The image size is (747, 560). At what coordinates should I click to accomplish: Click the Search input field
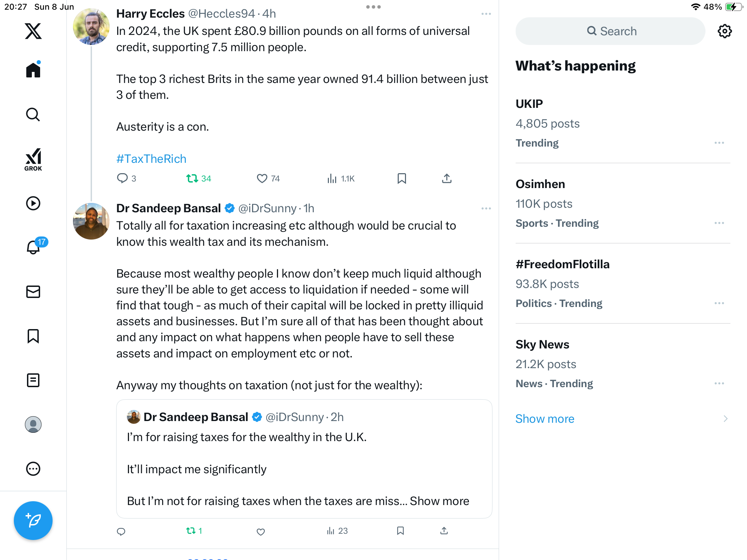click(610, 31)
